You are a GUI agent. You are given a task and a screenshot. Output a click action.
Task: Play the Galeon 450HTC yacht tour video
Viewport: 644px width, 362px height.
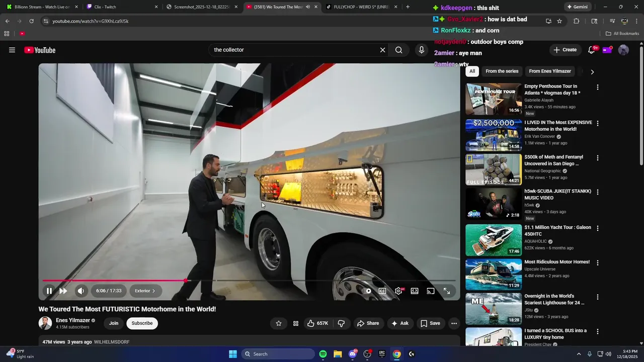tap(494, 240)
